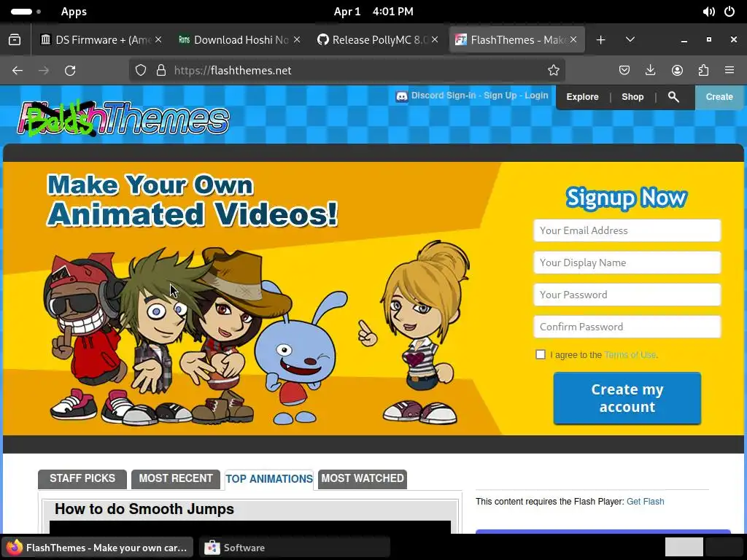
Task: Switch to Download Hoshi No tab
Action: click(239, 40)
